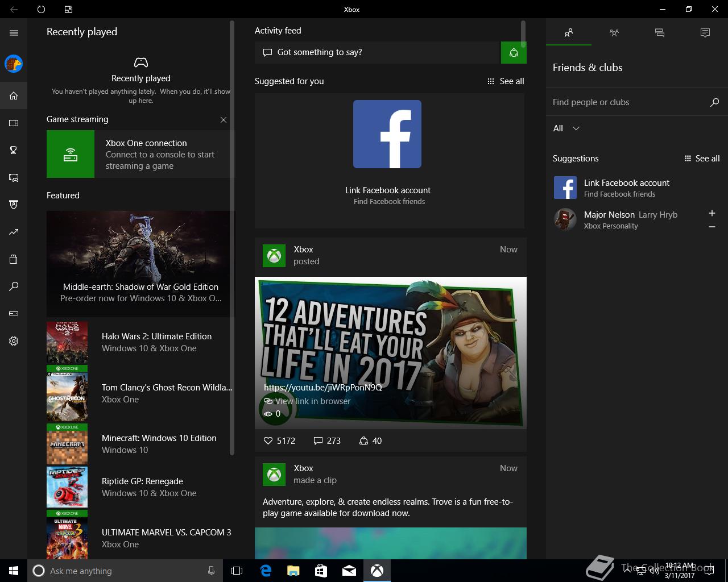Focus the 'Got something to say?' box
Screen dimensions: 728x582
pos(377,52)
